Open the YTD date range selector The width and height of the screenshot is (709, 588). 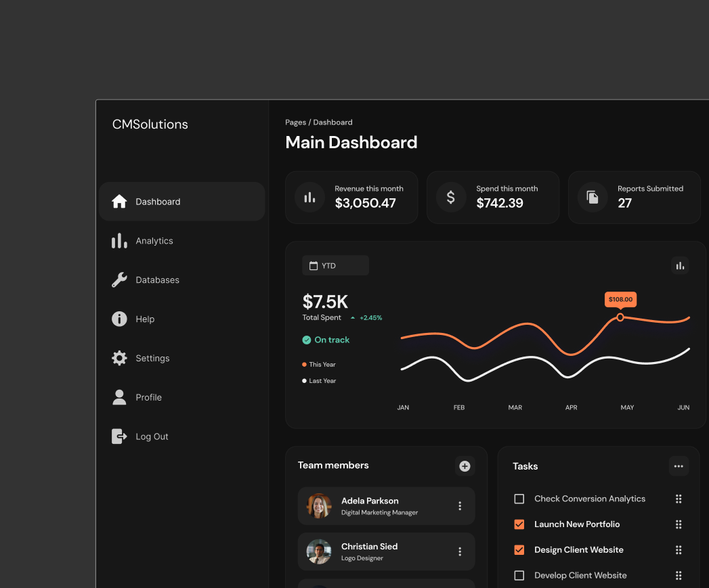pos(335,265)
